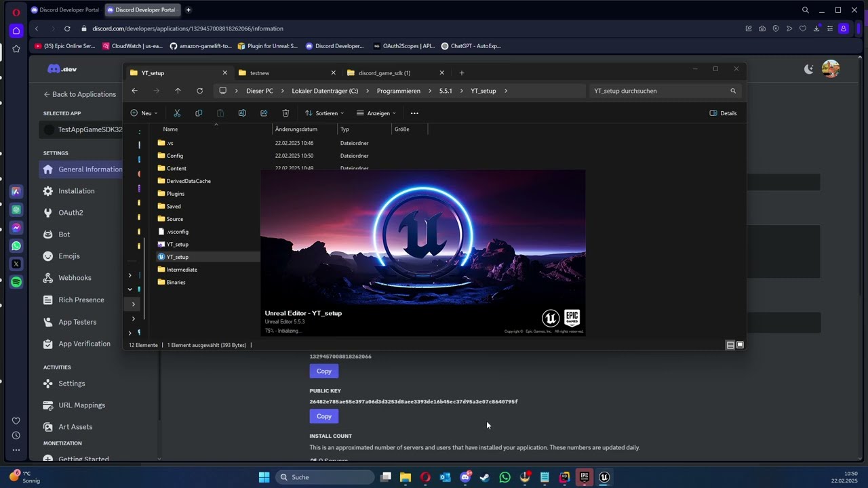
Task: Open the App Testers page
Action: click(x=77, y=322)
